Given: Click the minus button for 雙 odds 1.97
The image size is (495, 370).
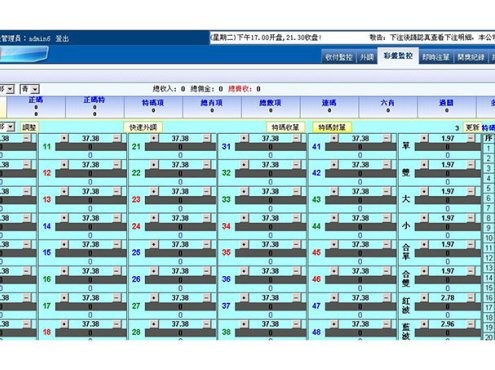Looking at the screenshot, I should [x=471, y=165].
